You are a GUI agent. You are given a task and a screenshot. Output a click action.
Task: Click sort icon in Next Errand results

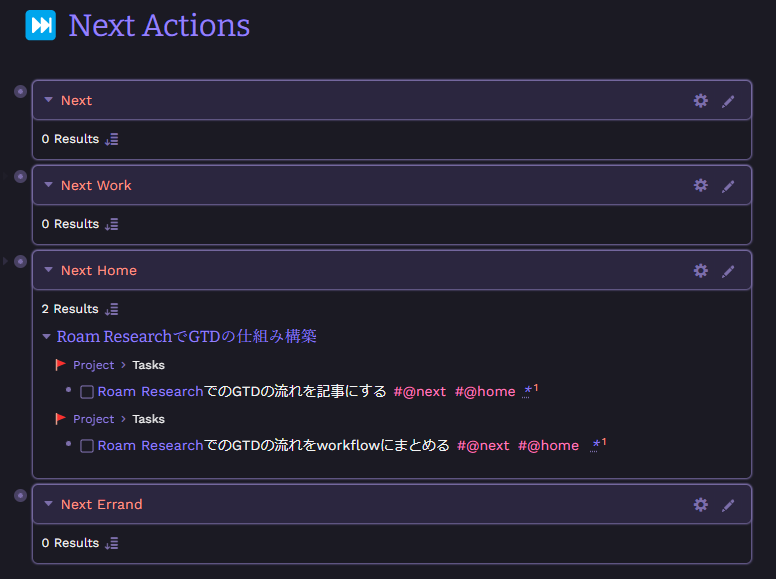(112, 543)
